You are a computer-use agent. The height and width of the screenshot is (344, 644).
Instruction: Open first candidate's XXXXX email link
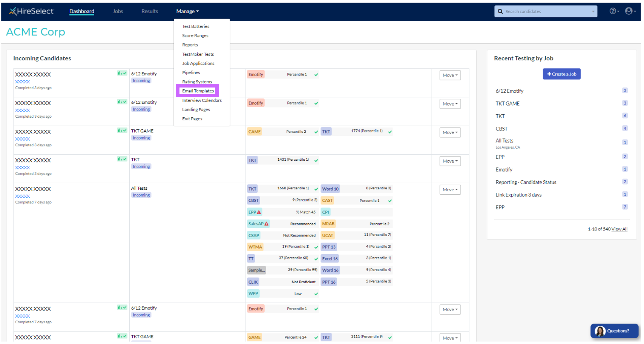pyautogui.click(x=23, y=82)
